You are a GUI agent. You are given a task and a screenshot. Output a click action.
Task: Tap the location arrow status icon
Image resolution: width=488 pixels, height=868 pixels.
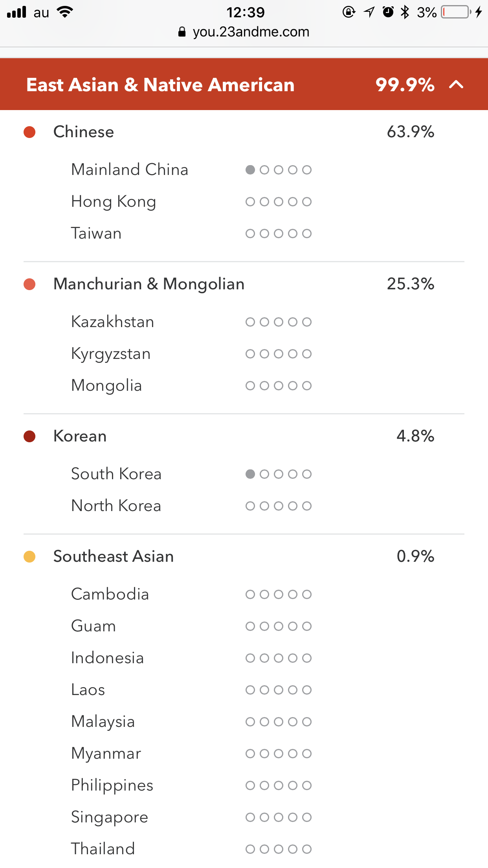click(369, 12)
